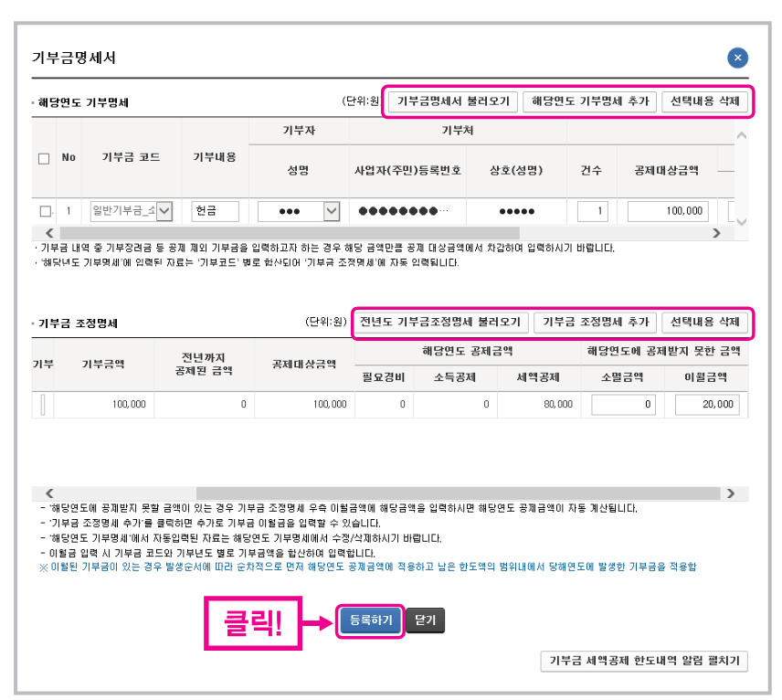
Task: Click the blue 등록하기 submit button
Action: pos(369,619)
